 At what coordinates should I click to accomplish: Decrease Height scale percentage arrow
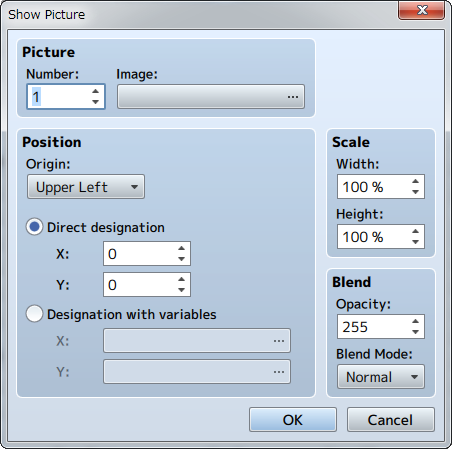[415, 242]
